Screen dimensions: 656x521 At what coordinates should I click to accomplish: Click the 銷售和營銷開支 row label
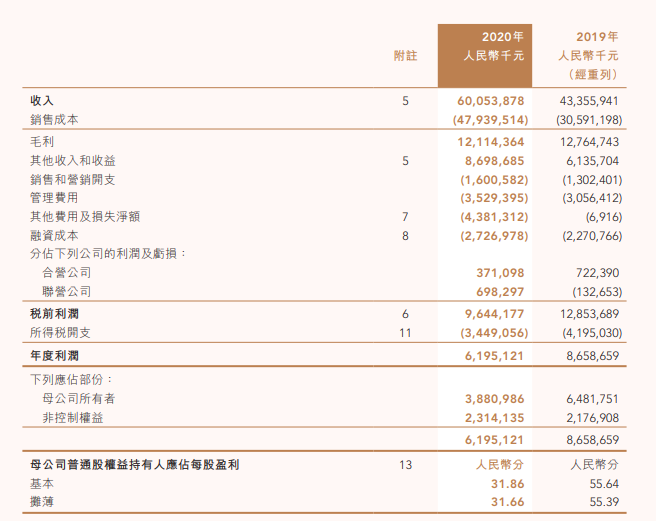tap(73, 180)
